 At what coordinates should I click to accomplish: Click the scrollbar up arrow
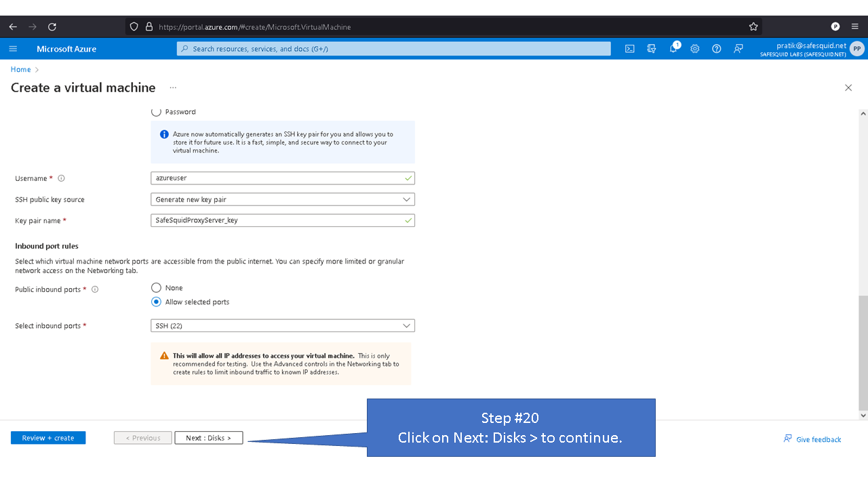pyautogui.click(x=863, y=114)
